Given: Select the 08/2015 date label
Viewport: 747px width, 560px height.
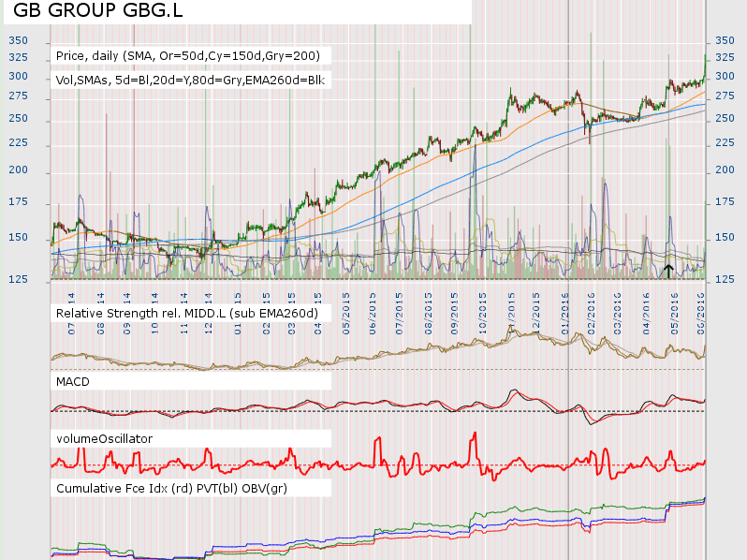Looking at the screenshot, I should (x=429, y=314).
